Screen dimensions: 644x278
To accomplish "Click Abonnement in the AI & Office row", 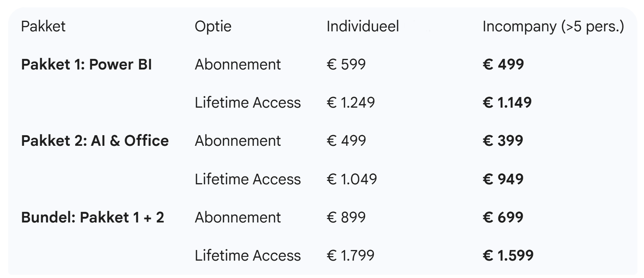I will 238,141.
